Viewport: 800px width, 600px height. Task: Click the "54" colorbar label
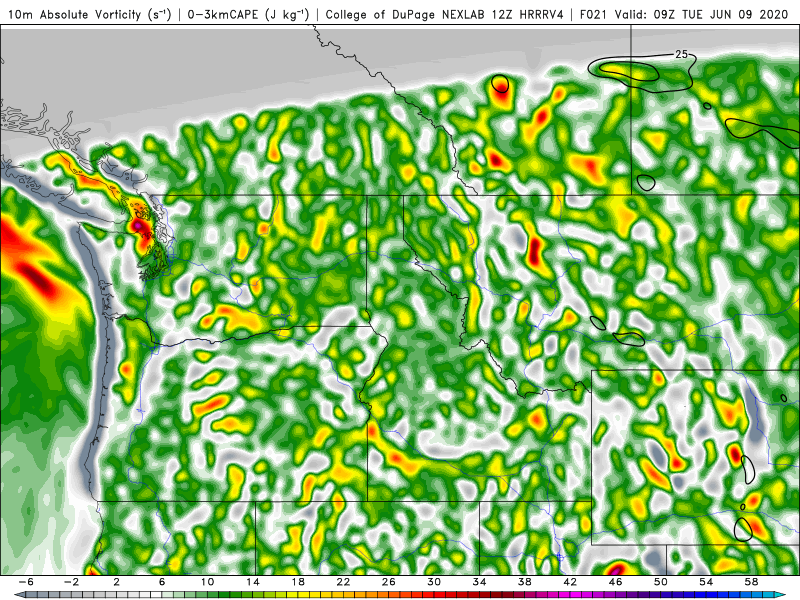coord(706,582)
